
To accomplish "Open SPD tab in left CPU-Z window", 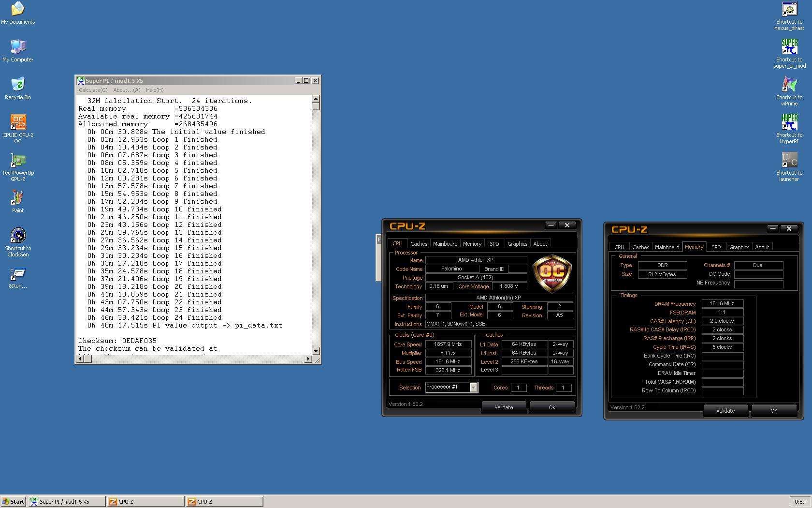I will tap(494, 244).
